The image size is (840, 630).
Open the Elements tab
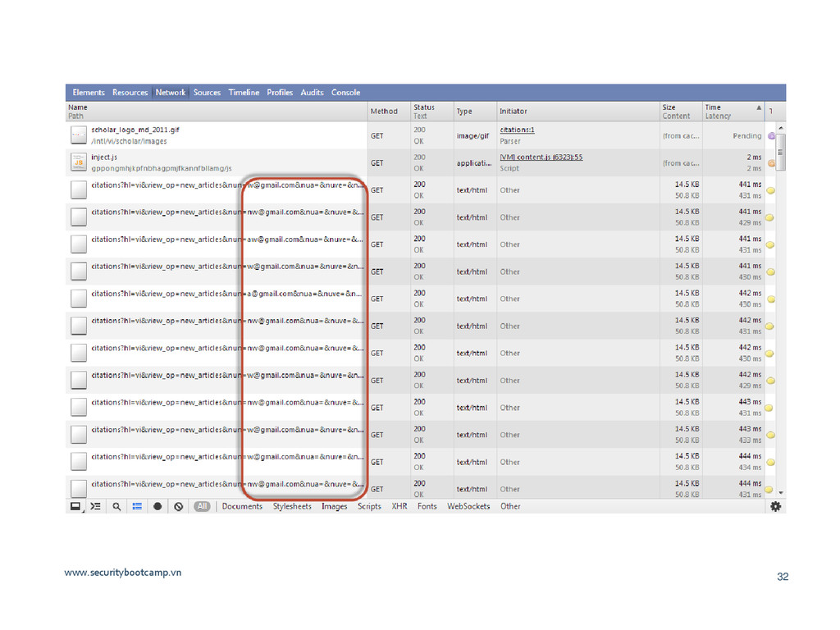89,92
